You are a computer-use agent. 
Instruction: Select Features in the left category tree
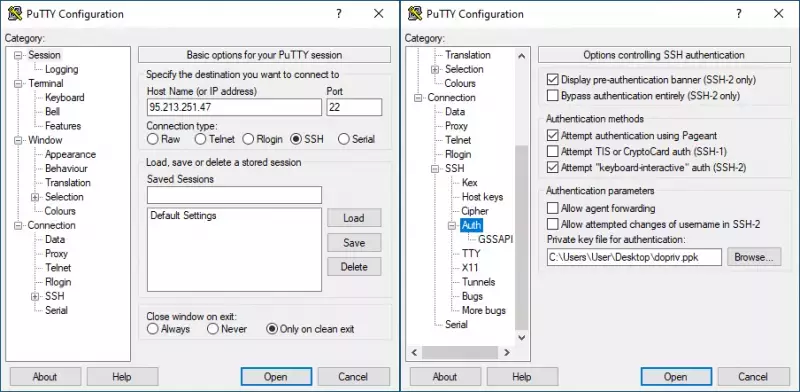click(x=63, y=126)
